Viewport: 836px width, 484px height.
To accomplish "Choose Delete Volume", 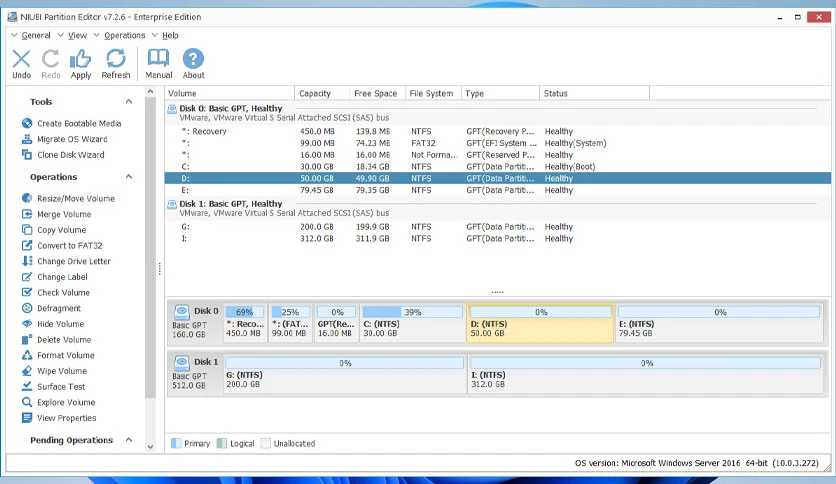I will [x=57, y=340].
